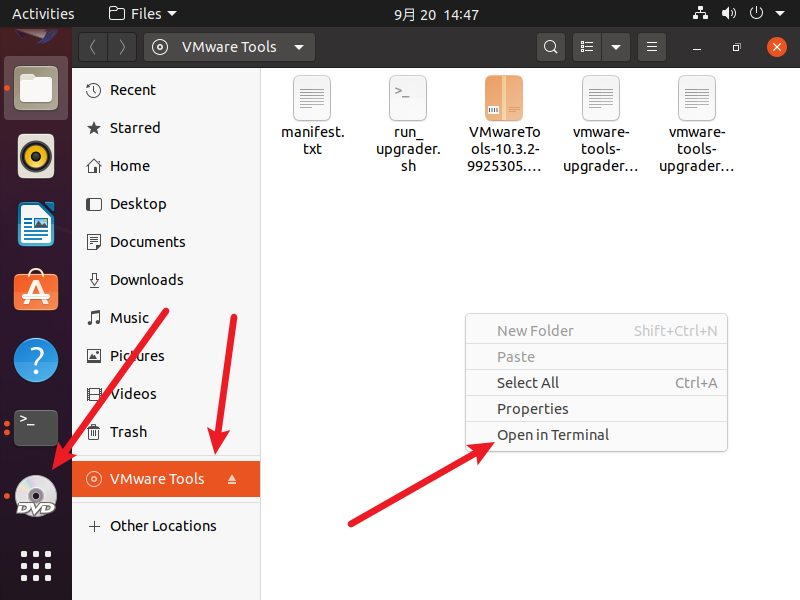Select the run_upgrader.sh script icon
The width and height of the screenshot is (800, 600).
pos(408,98)
